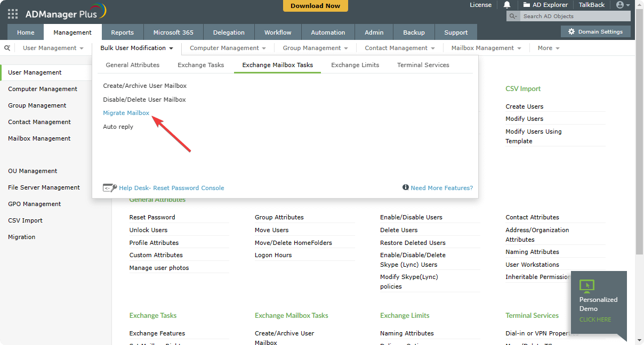Open Domain Settings
The height and width of the screenshot is (345, 644).
[x=595, y=32]
